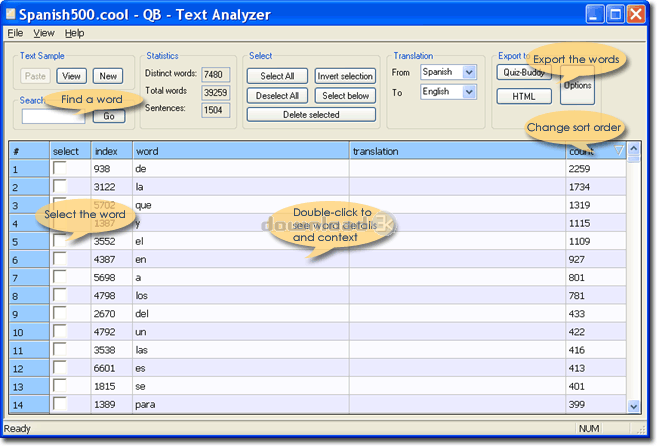This screenshot has width=658, height=446.
Task: Click the Distinct words value 7480
Action: click(215, 75)
